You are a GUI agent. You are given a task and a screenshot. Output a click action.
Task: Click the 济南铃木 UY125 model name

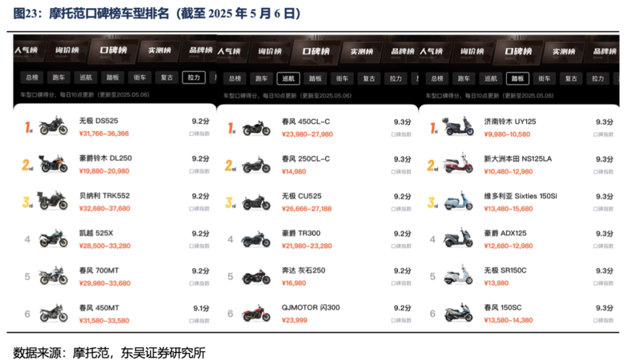(x=510, y=121)
